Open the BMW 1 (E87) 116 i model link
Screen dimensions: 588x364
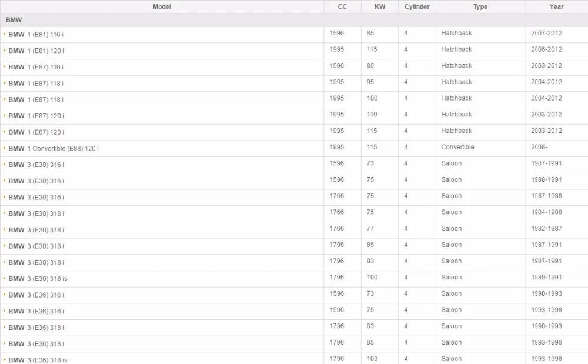point(36,67)
